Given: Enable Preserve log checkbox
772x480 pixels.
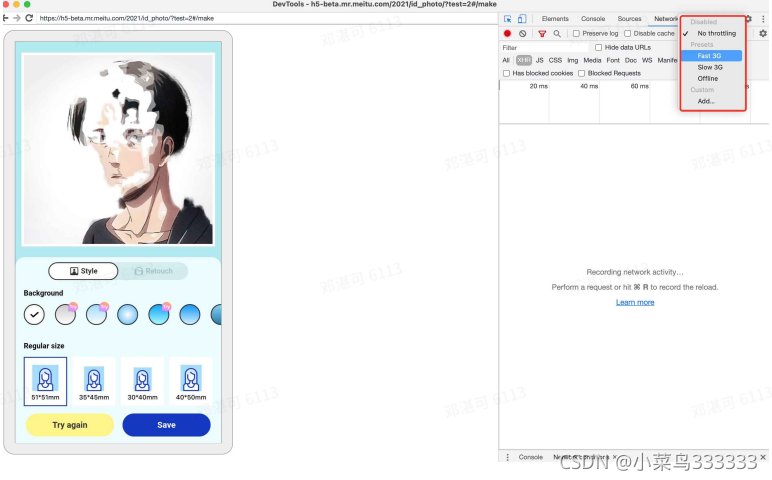Looking at the screenshot, I should coord(576,33).
